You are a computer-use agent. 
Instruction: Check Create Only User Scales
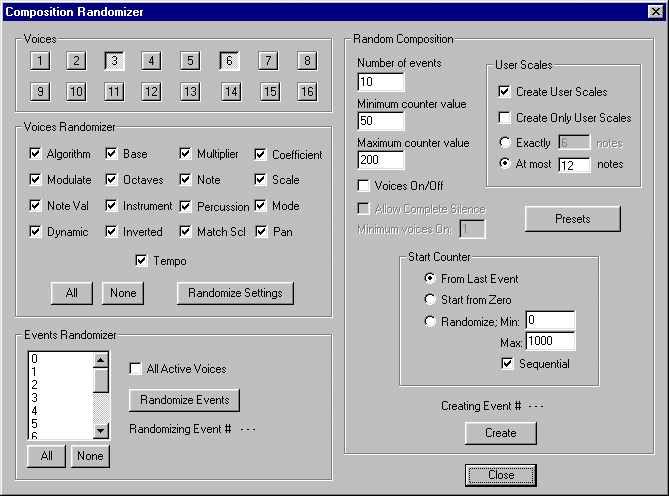(505, 117)
